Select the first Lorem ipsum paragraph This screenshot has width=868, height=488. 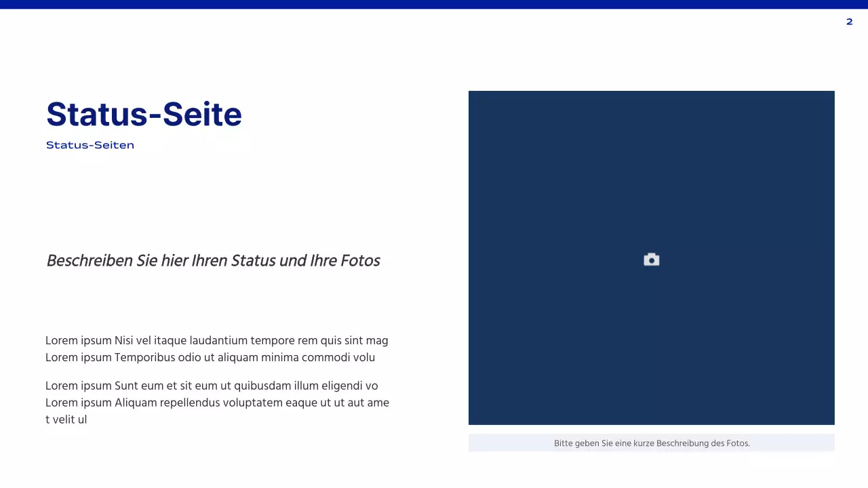pos(217,348)
